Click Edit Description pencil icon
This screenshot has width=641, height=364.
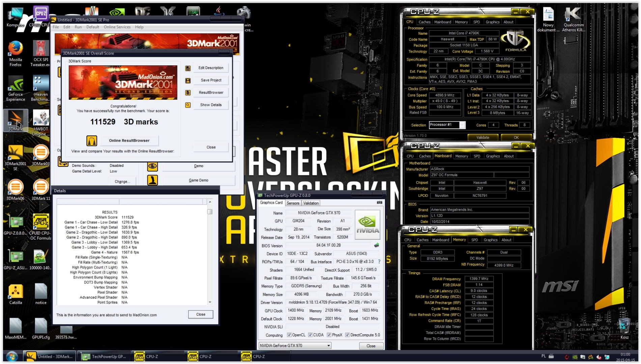[x=188, y=68]
